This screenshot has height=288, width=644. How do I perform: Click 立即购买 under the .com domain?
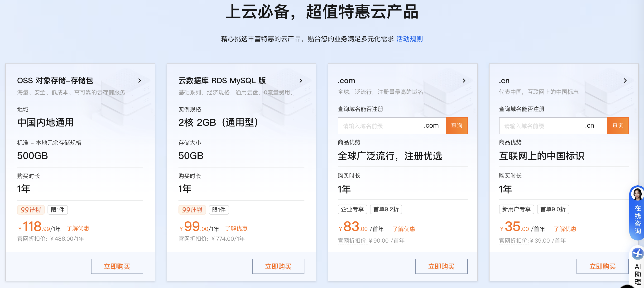(x=441, y=266)
